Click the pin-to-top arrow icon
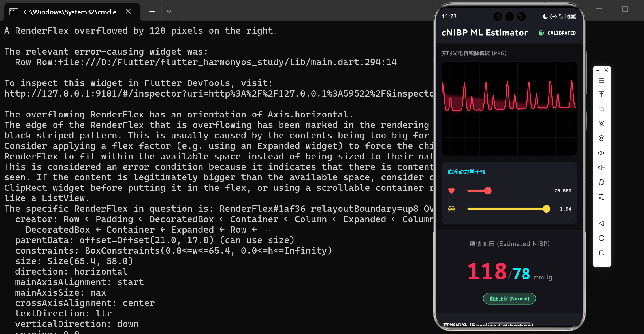Screen dimensions: 644x334 click(x=602, y=94)
